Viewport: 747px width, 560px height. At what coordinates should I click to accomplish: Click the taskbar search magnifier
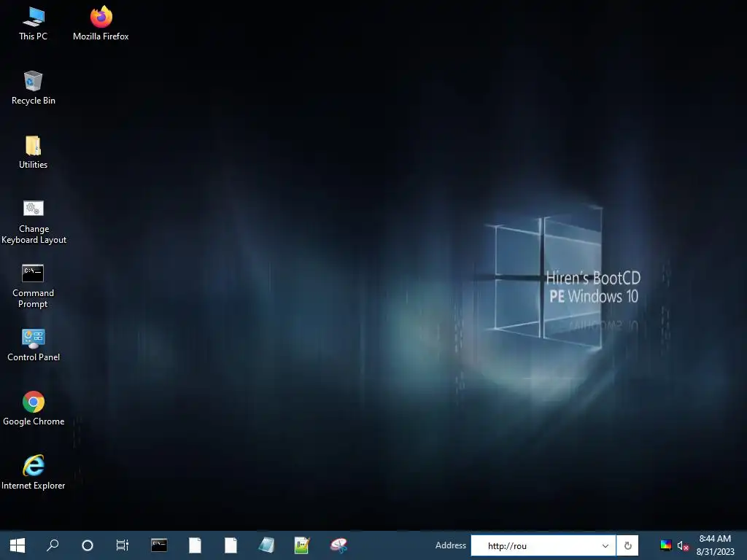coord(53,545)
